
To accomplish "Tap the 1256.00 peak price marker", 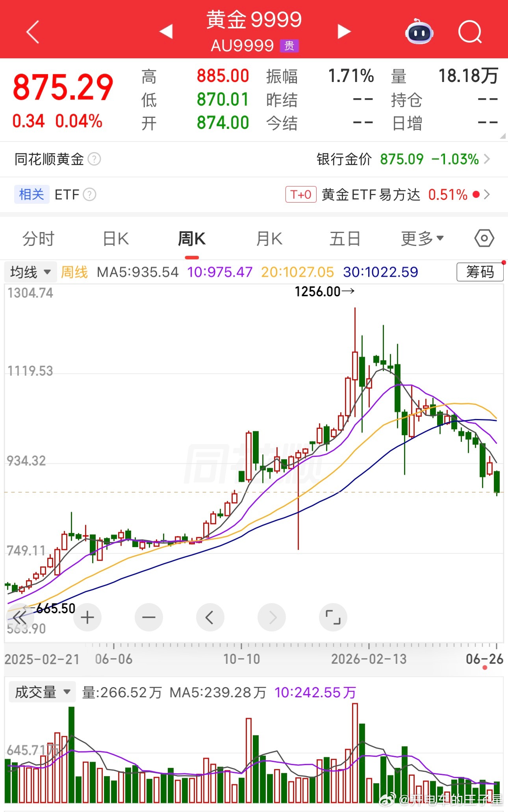I will click(x=324, y=292).
